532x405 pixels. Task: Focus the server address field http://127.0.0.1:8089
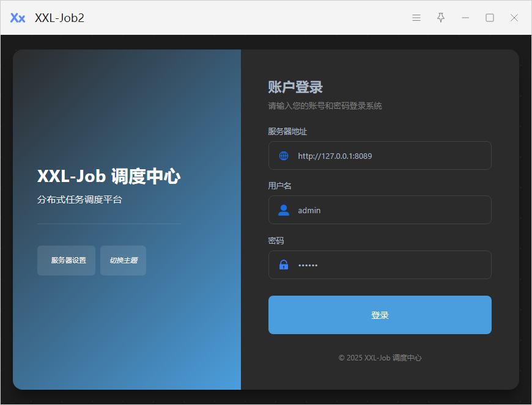380,156
